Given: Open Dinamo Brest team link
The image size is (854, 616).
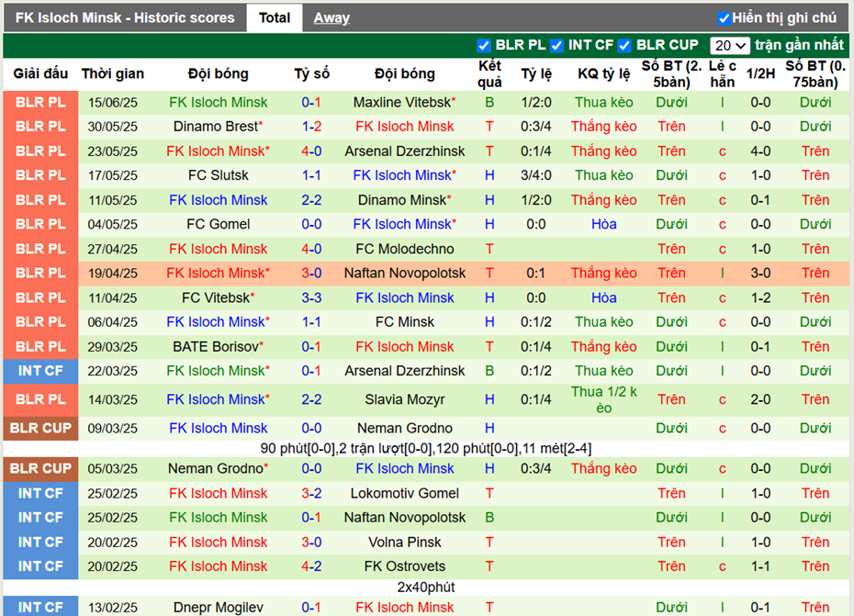Looking at the screenshot, I should [x=218, y=127].
